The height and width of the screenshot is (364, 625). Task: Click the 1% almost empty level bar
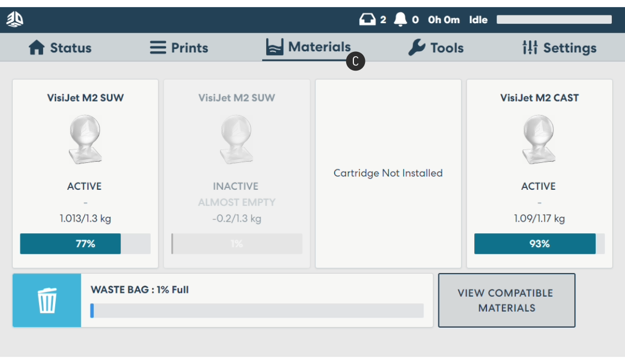(236, 244)
